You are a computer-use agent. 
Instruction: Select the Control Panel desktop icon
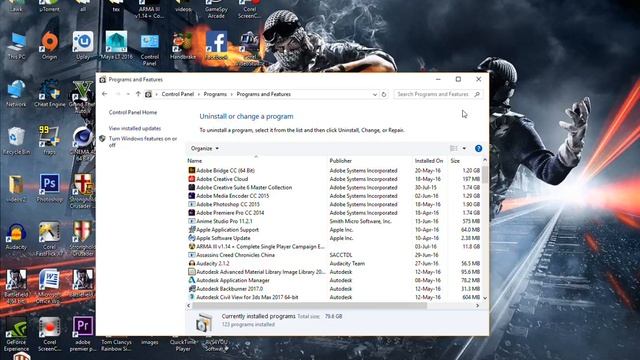[150, 50]
